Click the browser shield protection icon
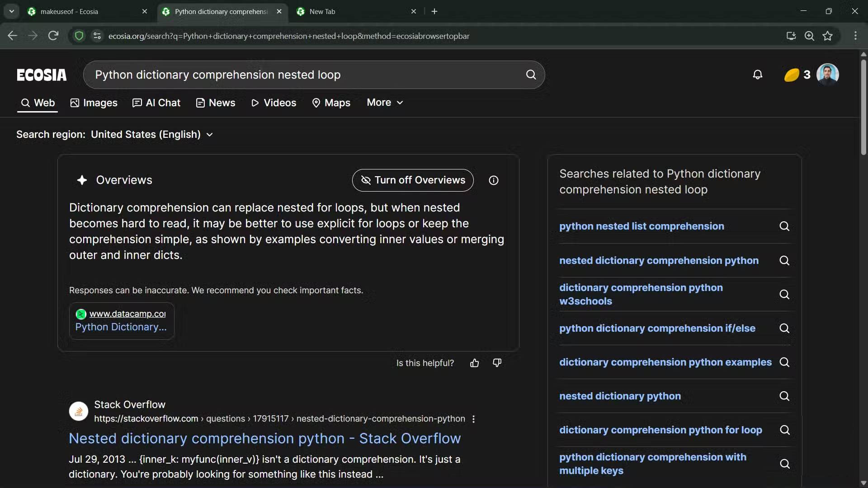This screenshot has width=868, height=488. [79, 36]
